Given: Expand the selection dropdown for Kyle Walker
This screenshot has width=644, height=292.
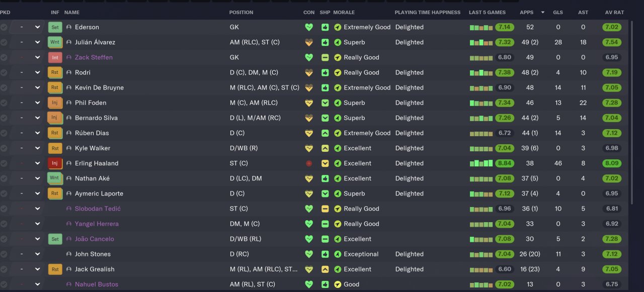Looking at the screenshot, I should coord(37,148).
